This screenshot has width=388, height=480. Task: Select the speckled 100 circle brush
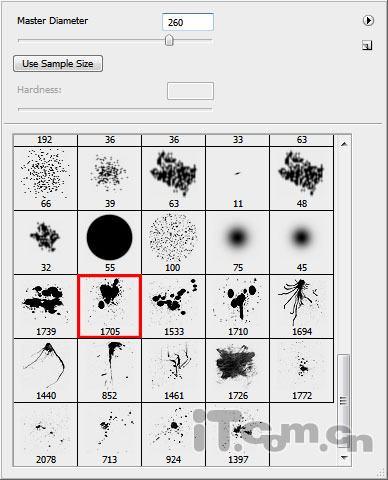pos(173,242)
